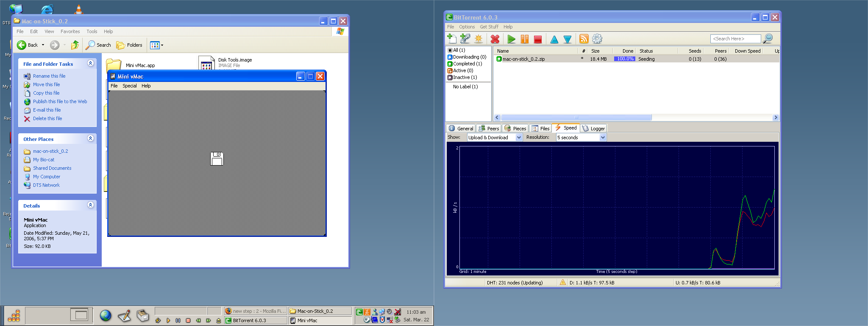Select the Active (0) category
868x326 pixels.
[460, 70]
